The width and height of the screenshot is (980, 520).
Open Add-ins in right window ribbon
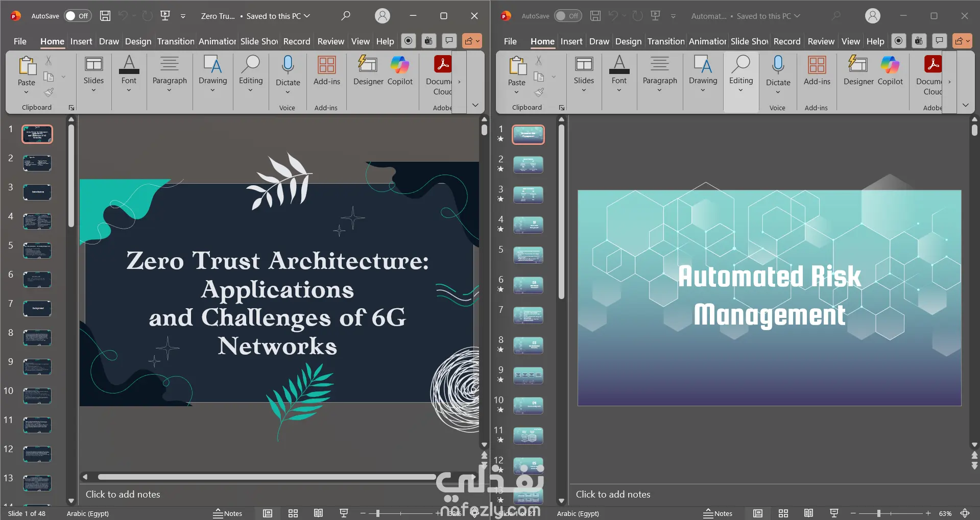click(x=817, y=70)
